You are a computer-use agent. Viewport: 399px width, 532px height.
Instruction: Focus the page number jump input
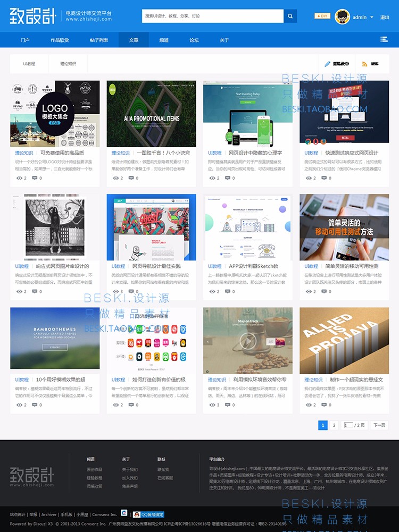point(348,425)
